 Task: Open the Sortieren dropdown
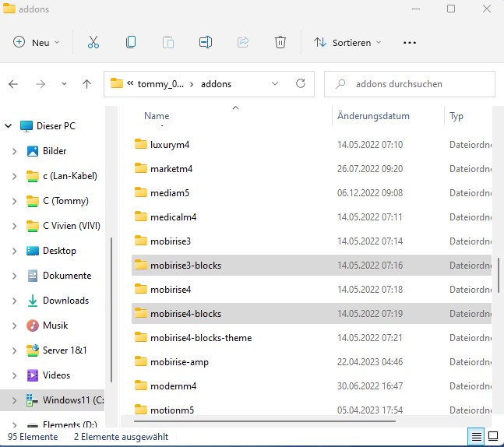[x=347, y=42]
